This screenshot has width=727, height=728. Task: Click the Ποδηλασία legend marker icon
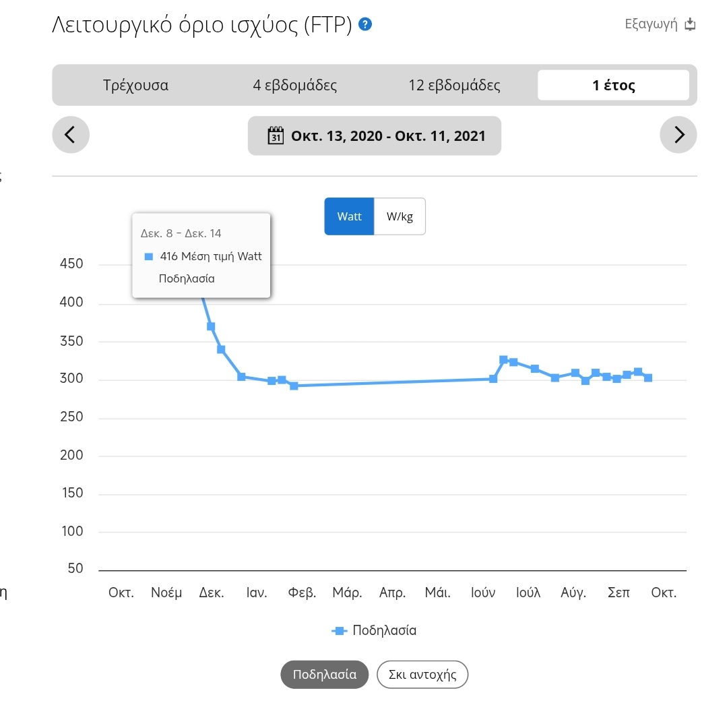340,631
